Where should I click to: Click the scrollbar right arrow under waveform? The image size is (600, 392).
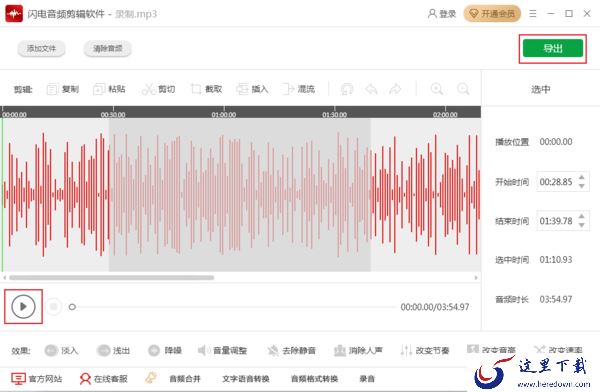pyautogui.click(x=476, y=278)
